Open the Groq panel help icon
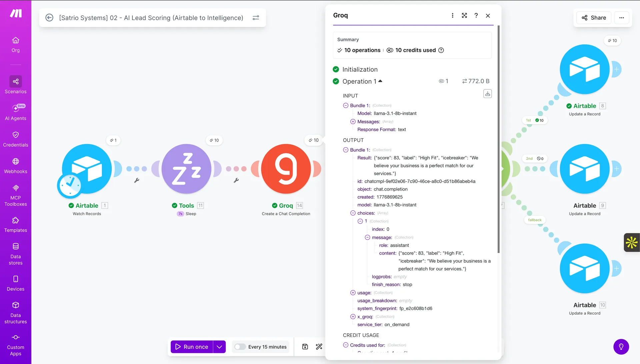The height and width of the screenshot is (364, 640). [x=476, y=15]
